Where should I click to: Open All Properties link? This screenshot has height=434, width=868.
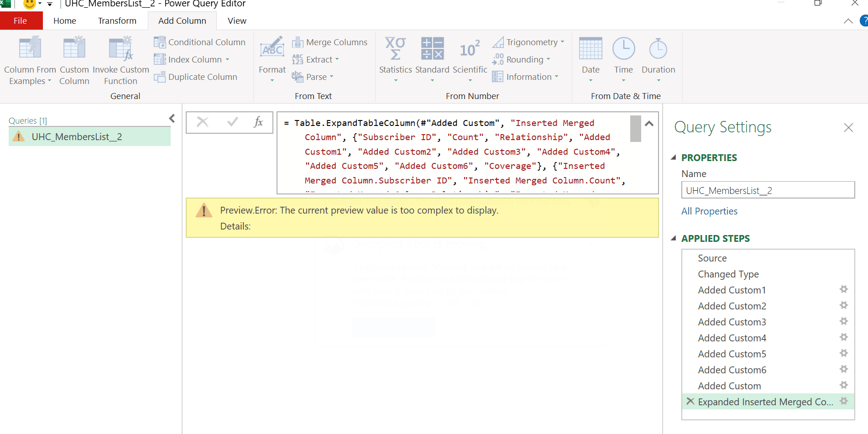[709, 211]
